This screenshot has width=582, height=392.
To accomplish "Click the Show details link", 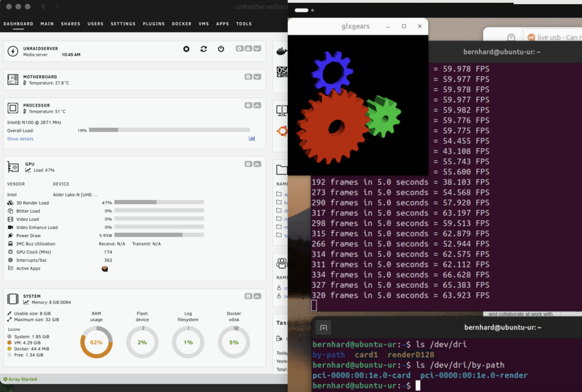I will tap(20, 138).
